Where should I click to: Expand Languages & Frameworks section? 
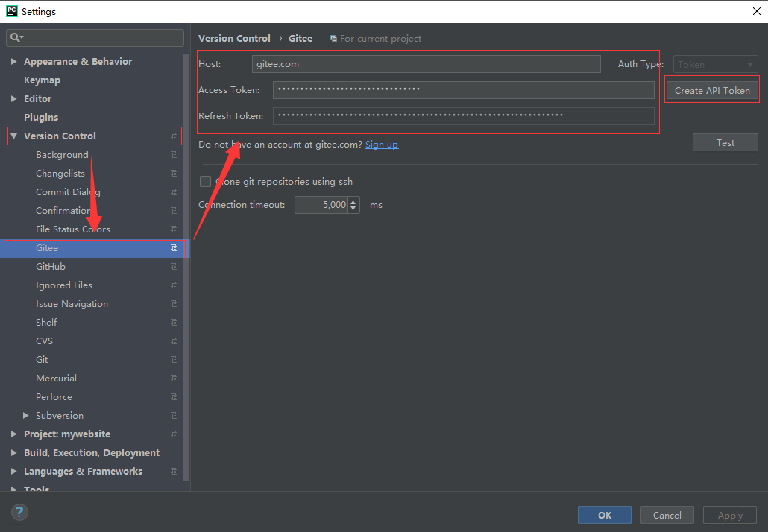click(x=13, y=471)
